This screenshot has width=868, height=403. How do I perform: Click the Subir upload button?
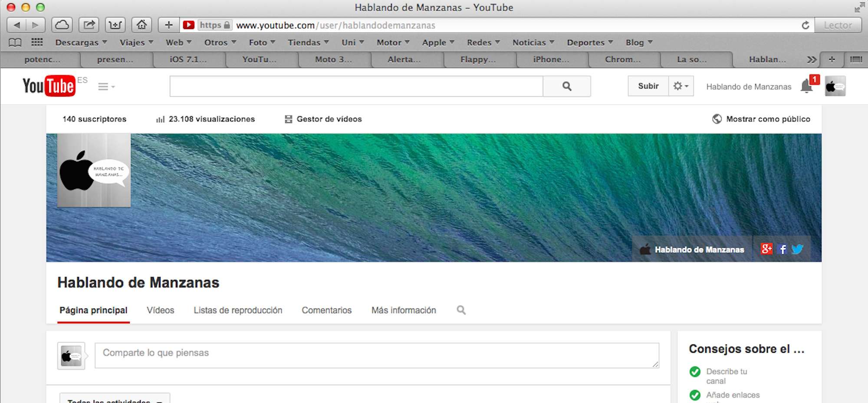(x=648, y=86)
